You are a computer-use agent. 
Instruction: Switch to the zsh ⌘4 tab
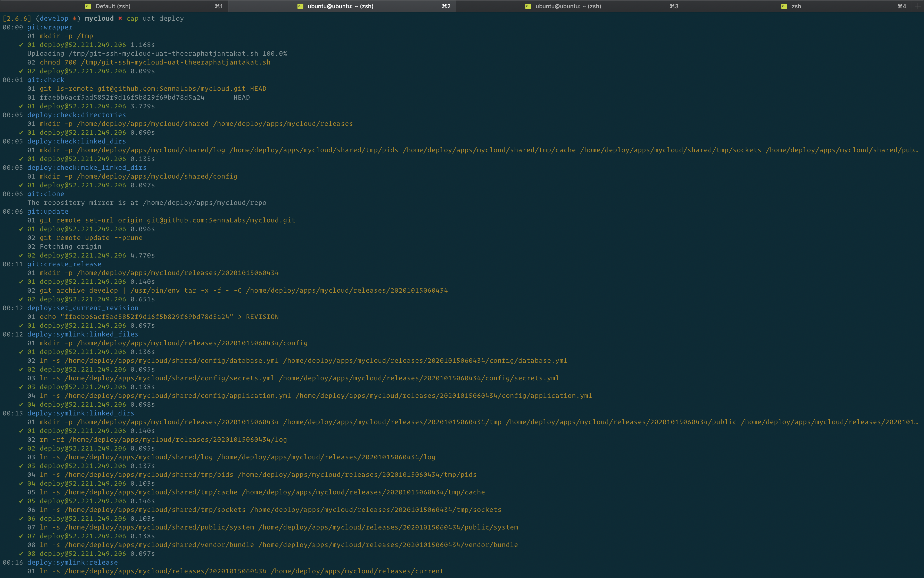[798, 6]
